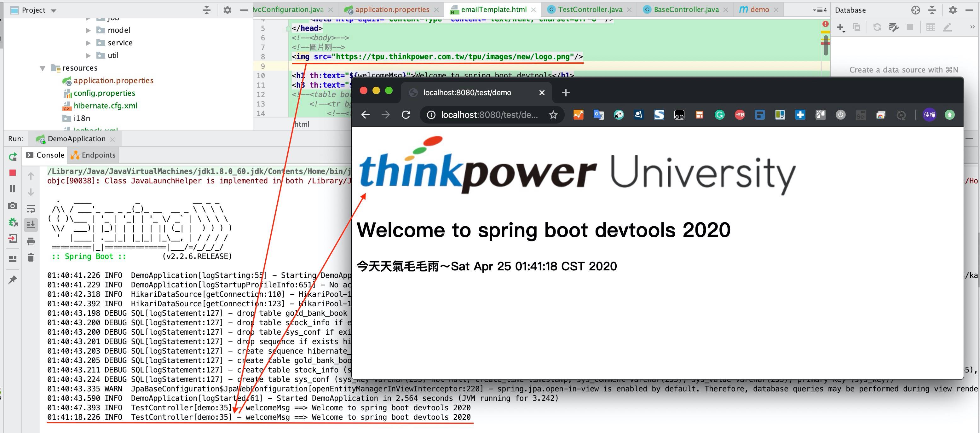Open a new browser tab with plus
This screenshot has width=980, height=433.
tap(566, 93)
